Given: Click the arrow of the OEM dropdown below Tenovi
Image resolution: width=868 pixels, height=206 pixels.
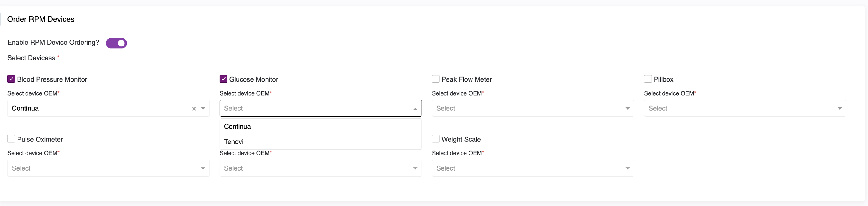Looking at the screenshot, I should point(415,169).
